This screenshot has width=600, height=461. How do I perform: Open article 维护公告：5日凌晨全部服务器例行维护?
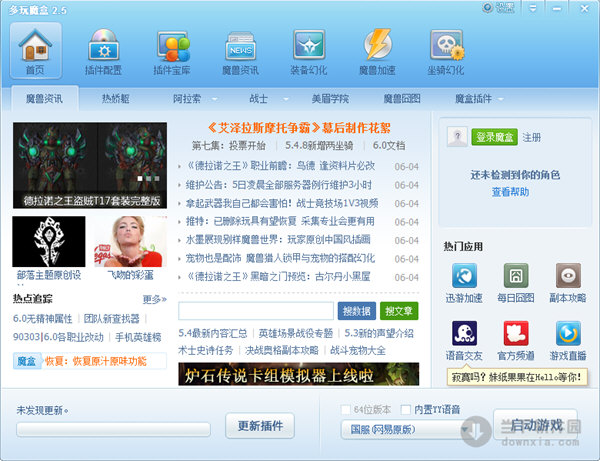(x=279, y=185)
